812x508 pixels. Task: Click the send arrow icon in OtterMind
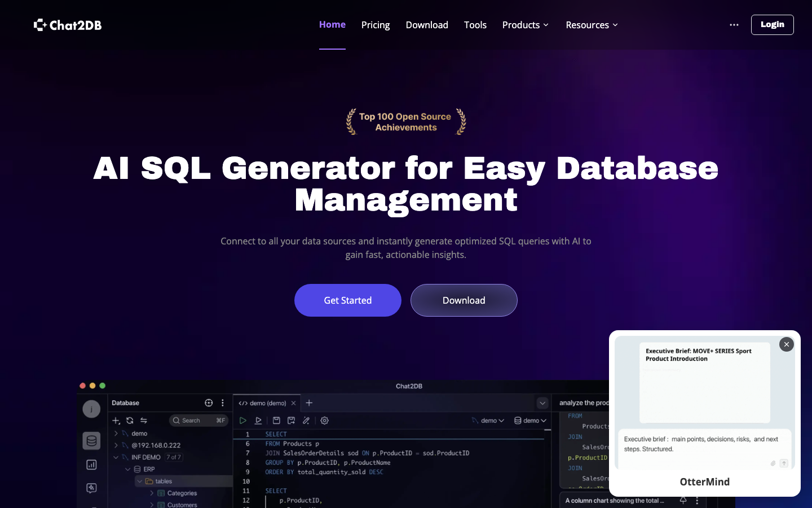784,463
